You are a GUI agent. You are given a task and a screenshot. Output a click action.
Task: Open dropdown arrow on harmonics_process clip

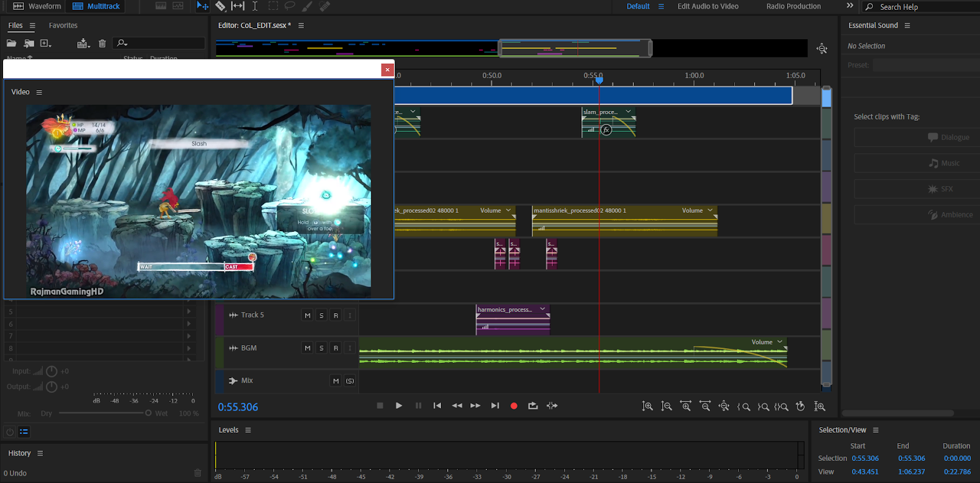pos(543,309)
